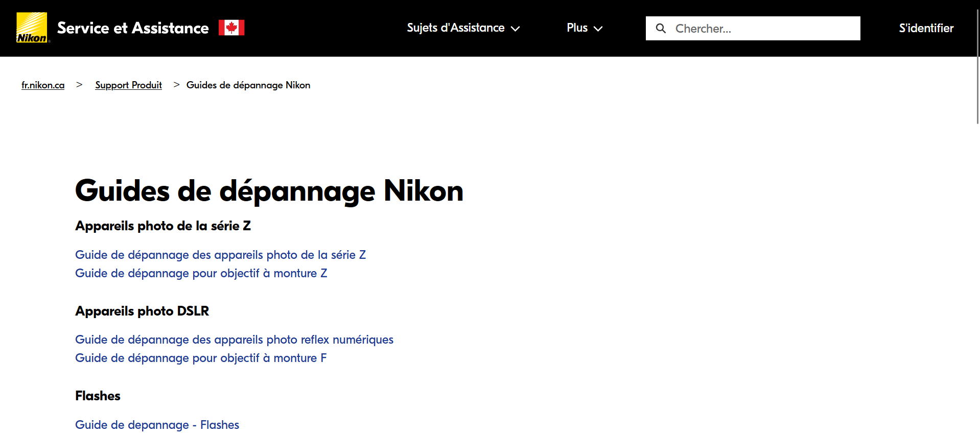Click the Guides de dépannage Nikon breadcrumb
The image size is (980, 435).
coord(248,85)
